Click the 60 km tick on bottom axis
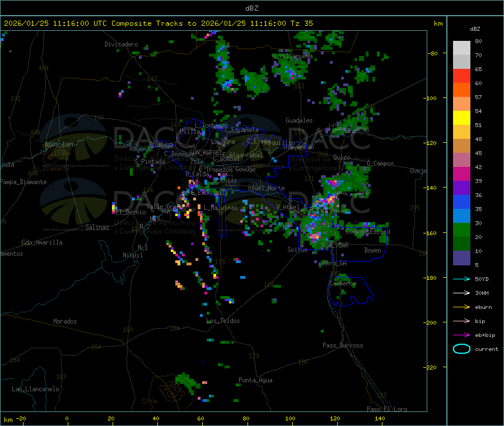Image resolution: width=504 pixels, height=426 pixels. click(x=200, y=418)
